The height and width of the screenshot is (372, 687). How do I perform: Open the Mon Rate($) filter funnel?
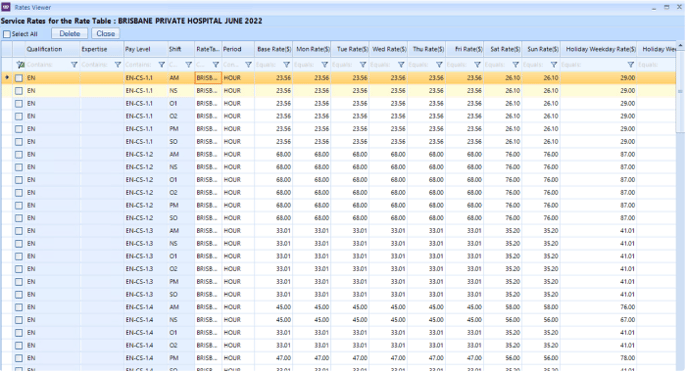click(x=324, y=64)
